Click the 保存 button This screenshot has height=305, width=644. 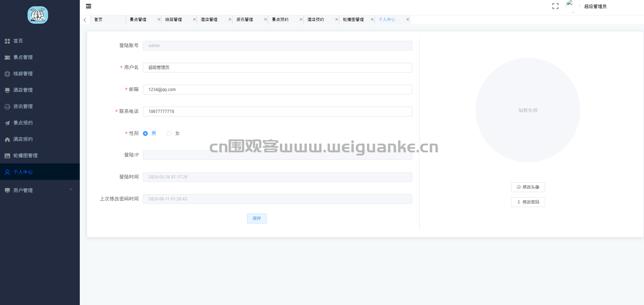tap(256, 219)
